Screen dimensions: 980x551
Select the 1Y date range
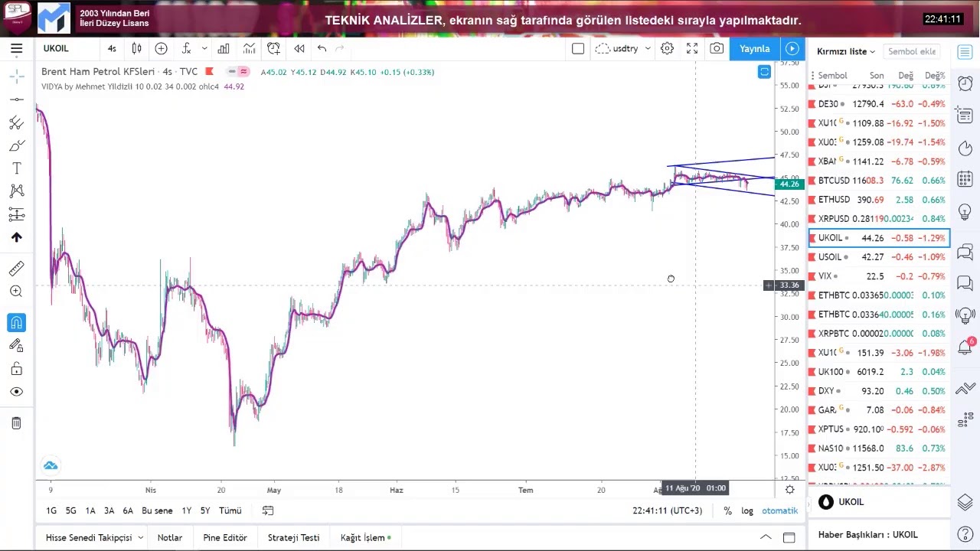pos(186,510)
